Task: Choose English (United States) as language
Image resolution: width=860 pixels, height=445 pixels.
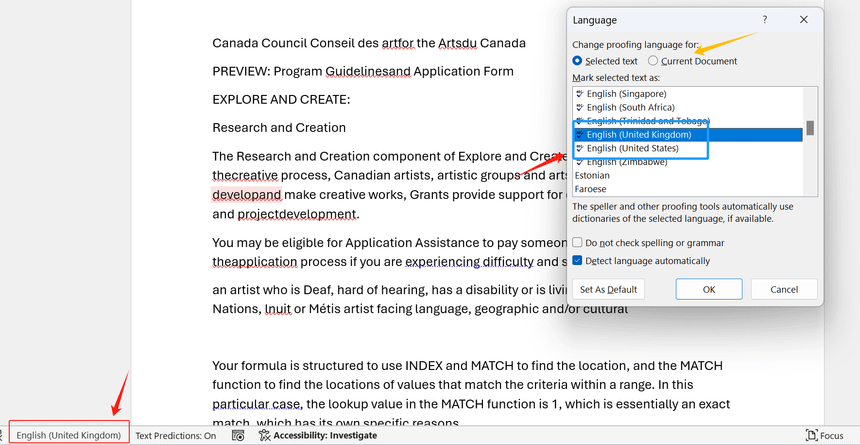Action: pyautogui.click(x=632, y=149)
